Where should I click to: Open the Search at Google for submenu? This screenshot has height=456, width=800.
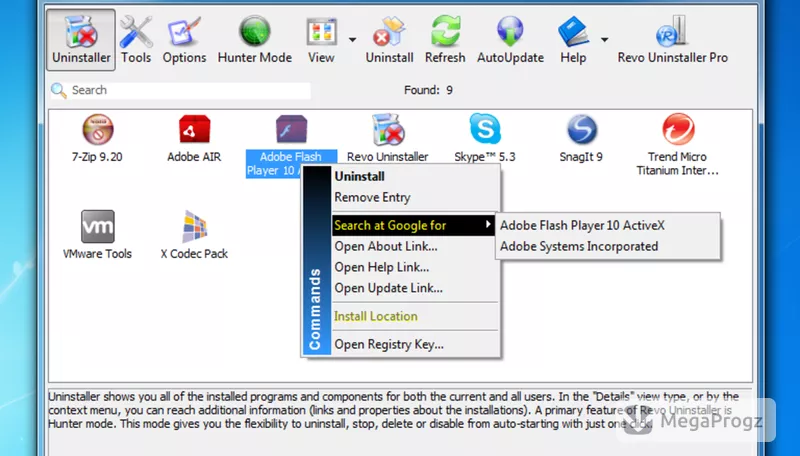pyautogui.click(x=413, y=225)
